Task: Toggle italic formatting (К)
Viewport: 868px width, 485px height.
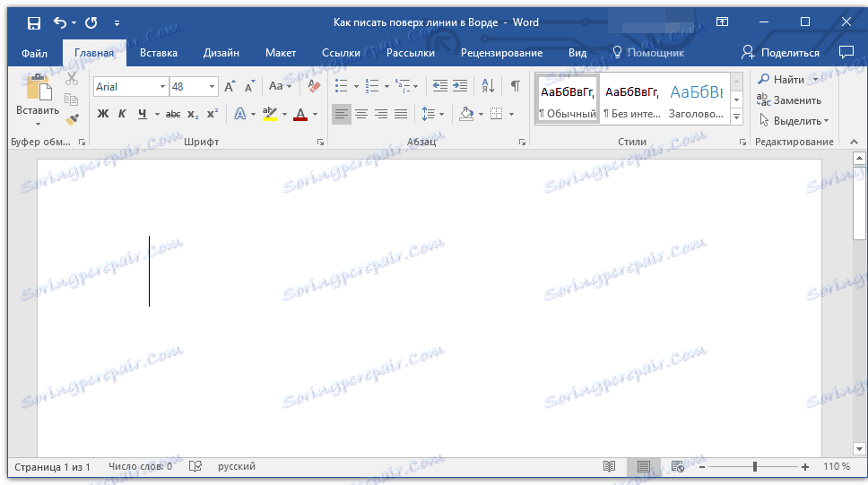Action: (x=122, y=114)
